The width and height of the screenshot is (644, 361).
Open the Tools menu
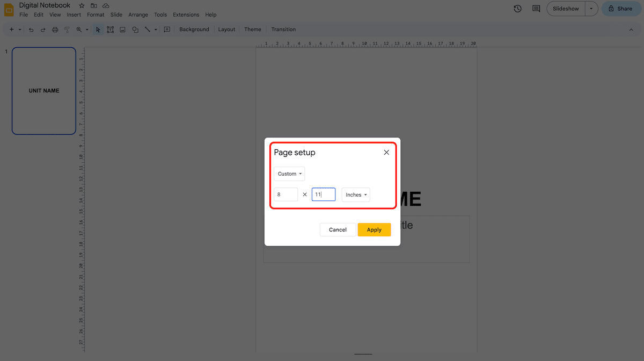click(160, 15)
